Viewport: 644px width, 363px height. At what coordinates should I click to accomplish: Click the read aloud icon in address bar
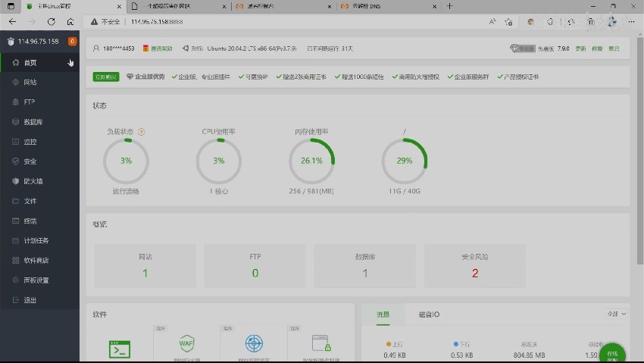coord(492,22)
